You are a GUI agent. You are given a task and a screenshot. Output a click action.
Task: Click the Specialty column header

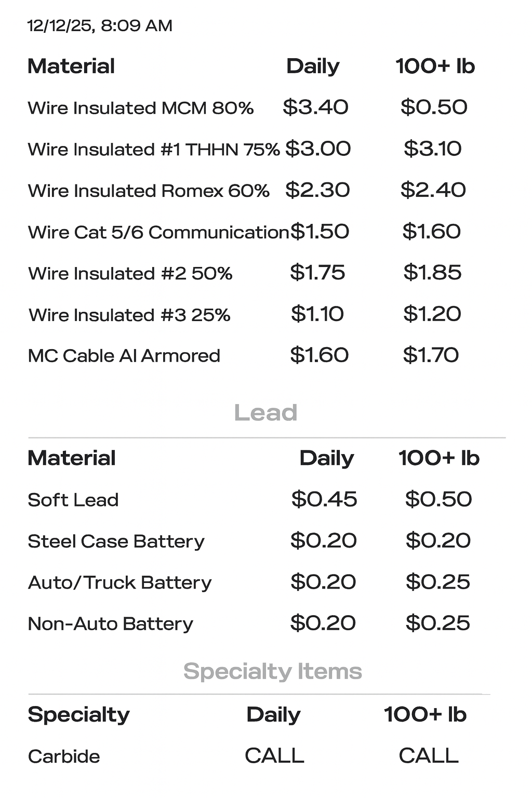78,715
